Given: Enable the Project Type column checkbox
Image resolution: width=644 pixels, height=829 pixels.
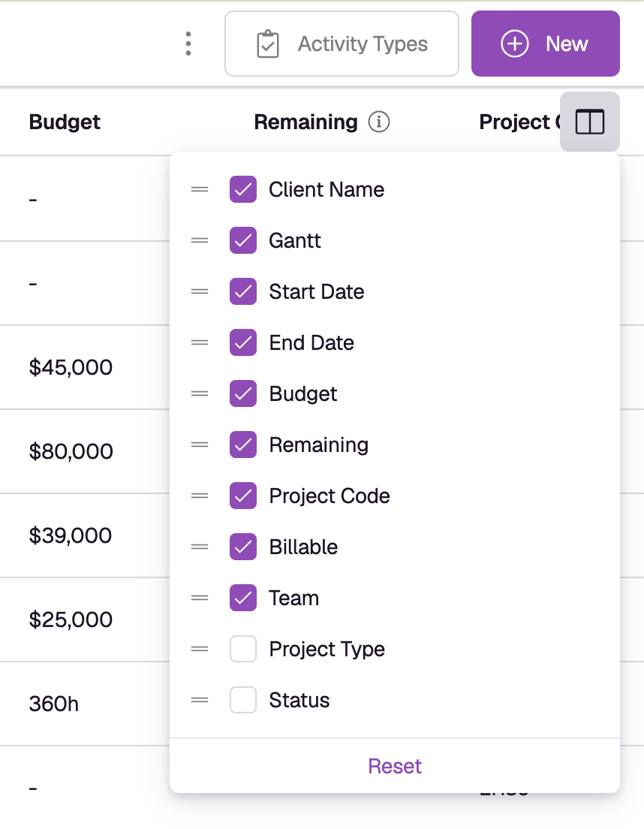Looking at the screenshot, I should pyautogui.click(x=243, y=650).
